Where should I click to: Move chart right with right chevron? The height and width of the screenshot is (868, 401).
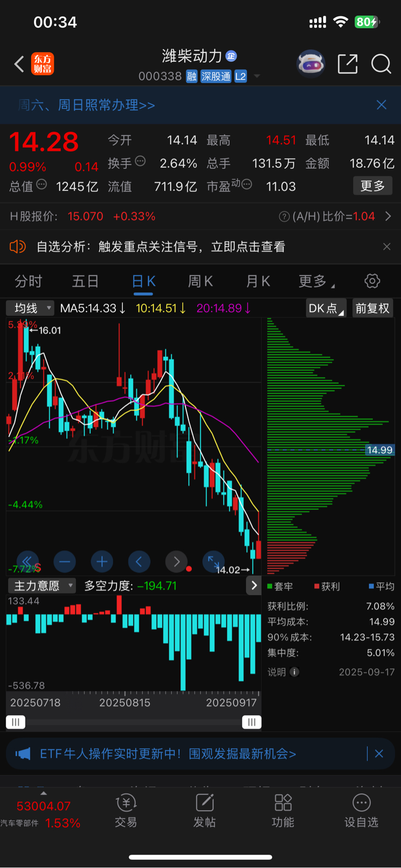tap(176, 562)
